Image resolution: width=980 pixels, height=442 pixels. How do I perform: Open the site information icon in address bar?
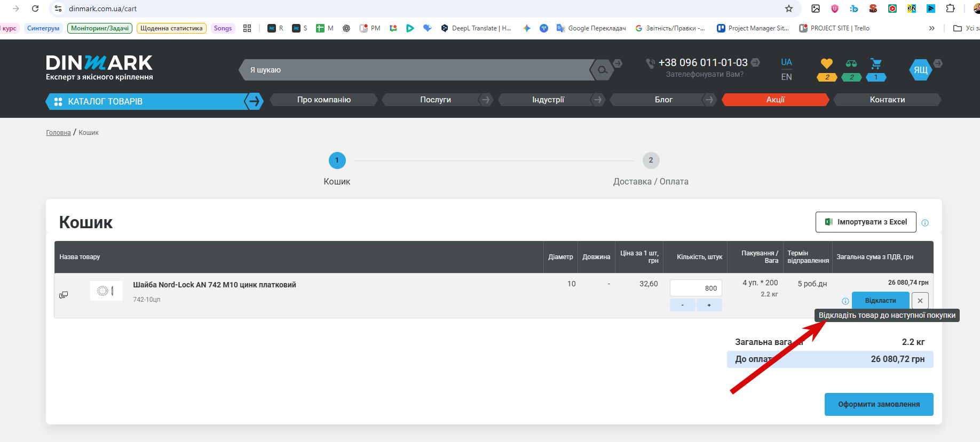59,9
